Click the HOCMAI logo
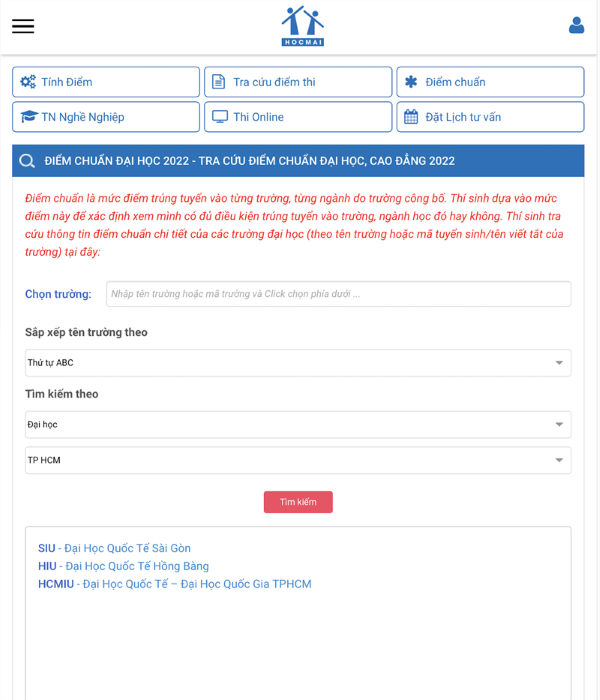The image size is (600, 700). point(302,26)
